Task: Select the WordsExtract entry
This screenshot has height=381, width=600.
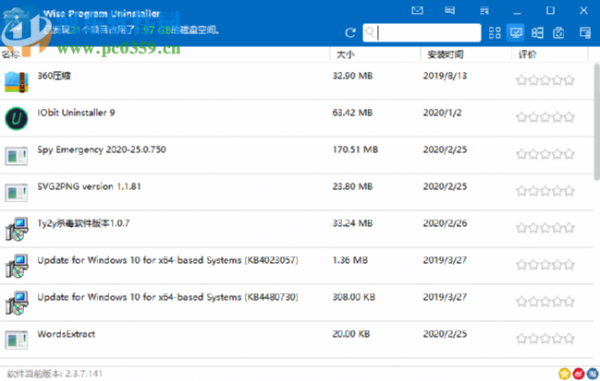Action: click(x=297, y=339)
